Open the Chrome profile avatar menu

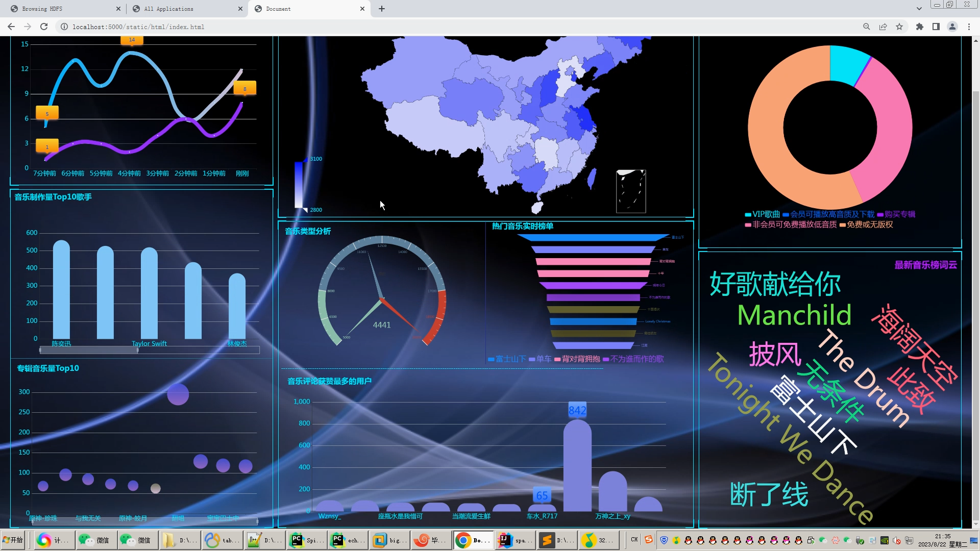[x=952, y=27]
